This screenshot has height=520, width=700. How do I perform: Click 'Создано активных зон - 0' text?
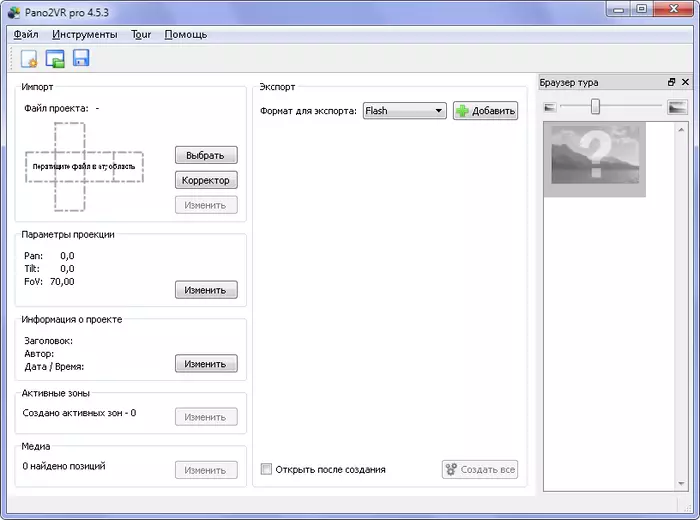79,413
